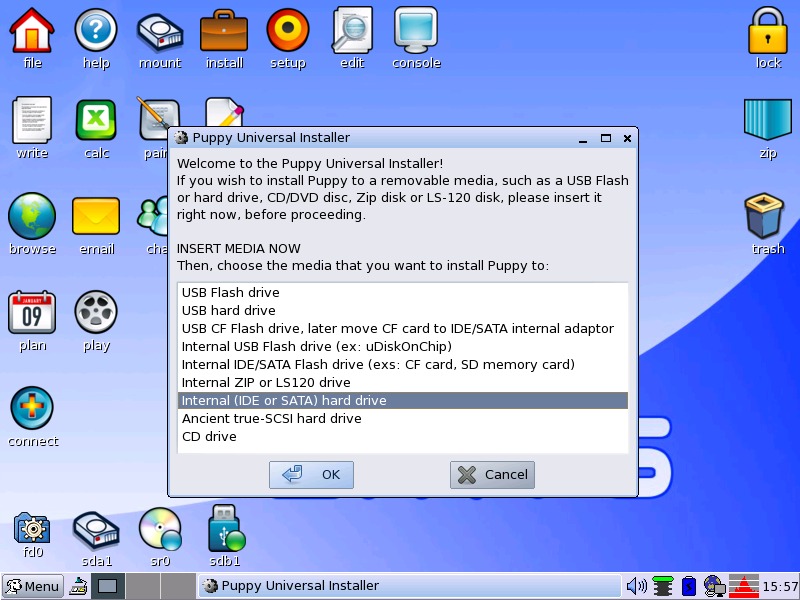Launch the calc spreadsheet icon
This screenshot has height=600, width=800.
click(96, 120)
